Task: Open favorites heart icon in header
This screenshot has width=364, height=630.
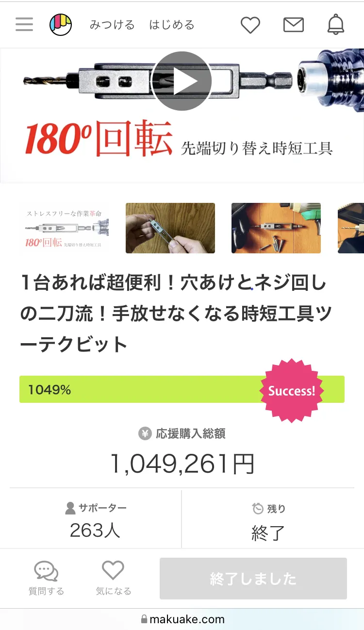Action: coord(250,25)
